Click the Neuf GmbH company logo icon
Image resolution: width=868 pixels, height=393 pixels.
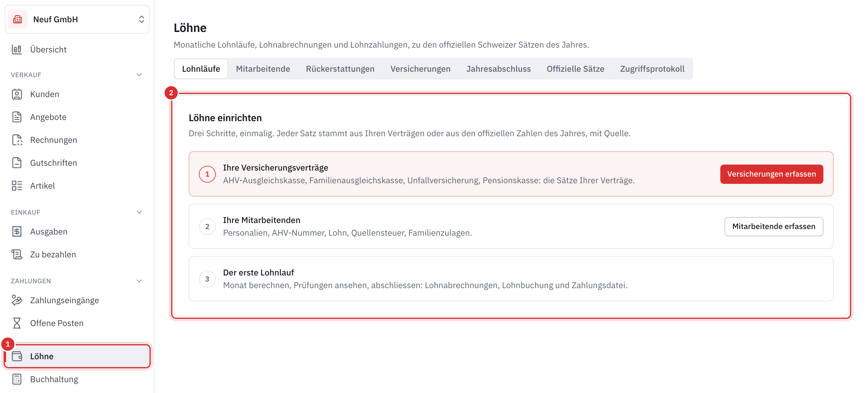pyautogui.click(x=17, y=19)
